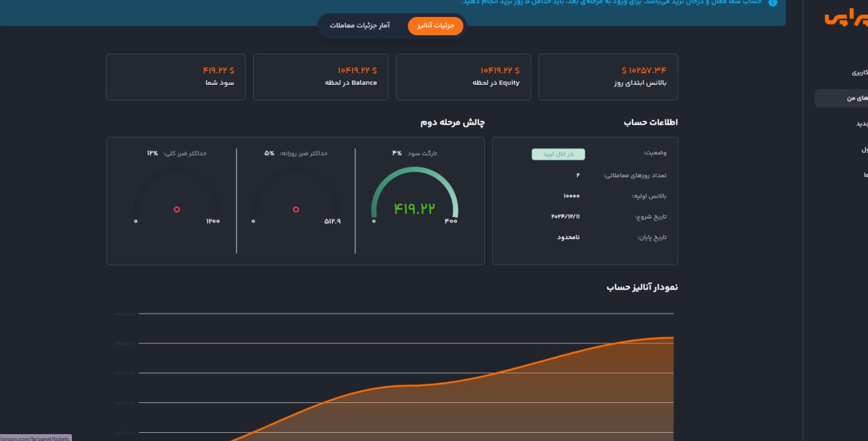Click the 'Equity در لحظه' card
This screenshot has width=868, height=441.
(463, 77)
